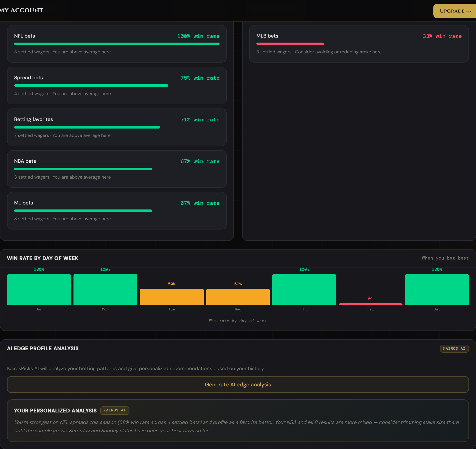Click the '7 settled wagers' description
This screenshot has width=476, height=449.
pos(62,135)
